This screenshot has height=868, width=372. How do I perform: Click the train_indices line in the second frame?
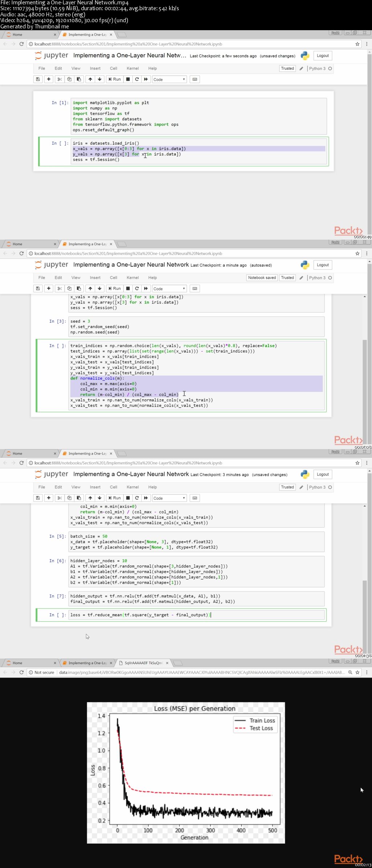click(x=174, y=346)
